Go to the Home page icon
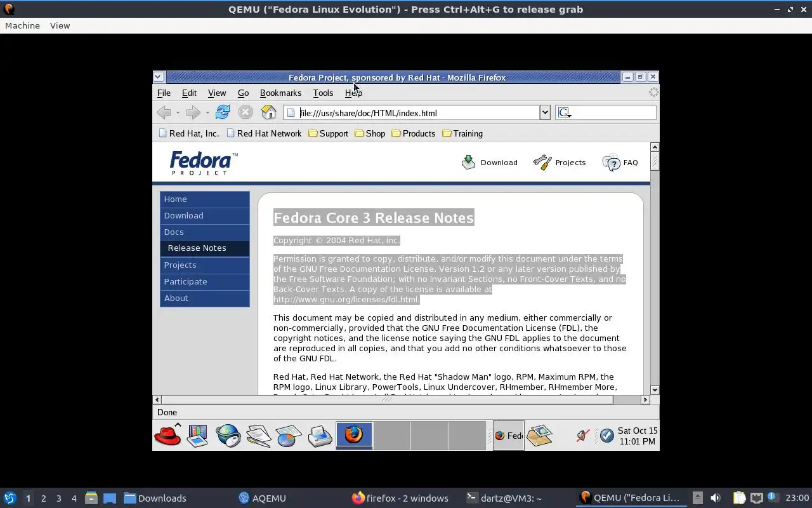812x508 pixels. click(269, 112)
